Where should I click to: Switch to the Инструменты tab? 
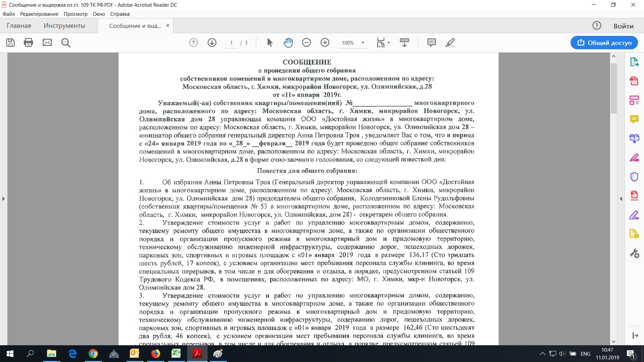pyautogui.click(x=64, y=26)
